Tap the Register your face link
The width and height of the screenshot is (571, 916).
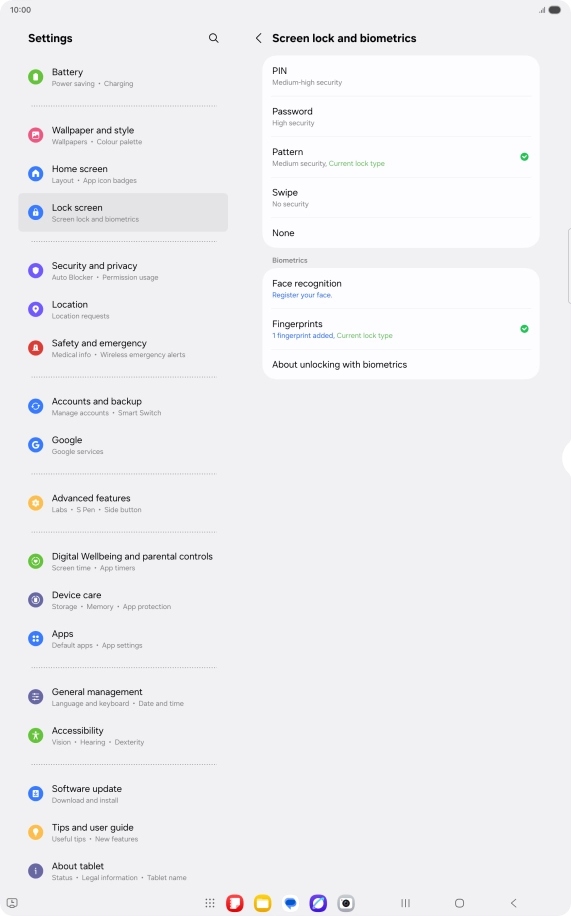(x=302, y=296)
